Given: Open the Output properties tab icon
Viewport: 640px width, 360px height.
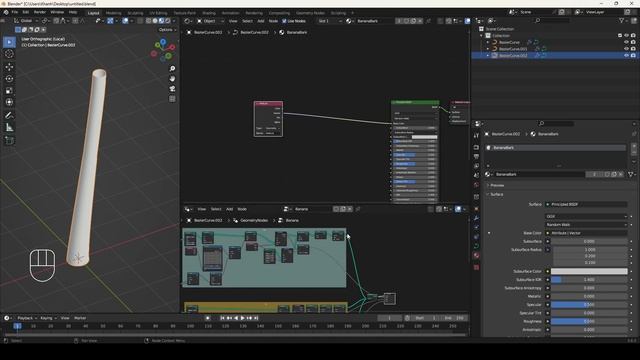Looking at the screenshot, I should click(476, 156).
